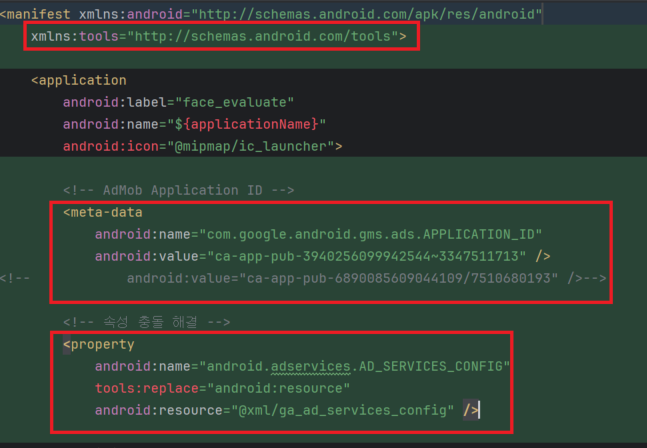Click the ca-app-pub-3940256099942544 value line

pos(323,256)
